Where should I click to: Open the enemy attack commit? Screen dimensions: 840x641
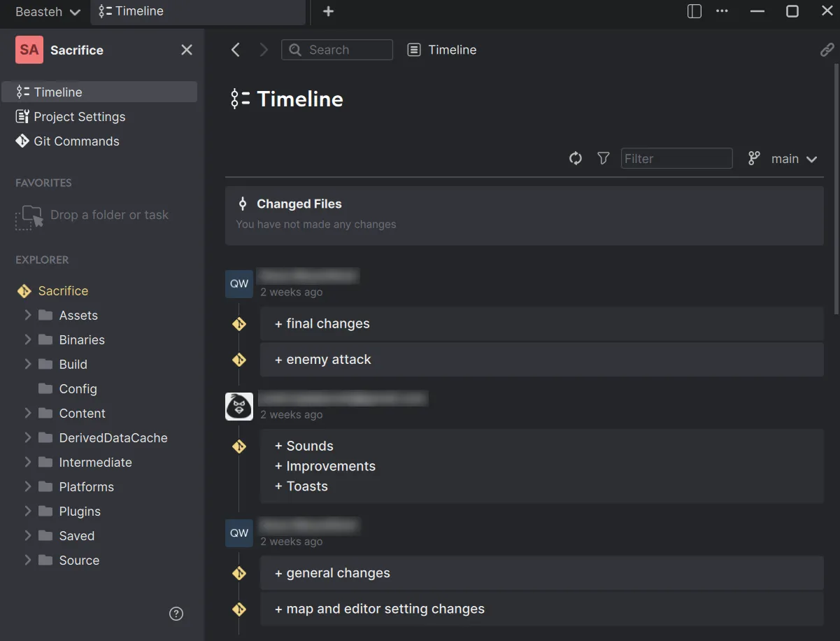(x=541, y=359)
